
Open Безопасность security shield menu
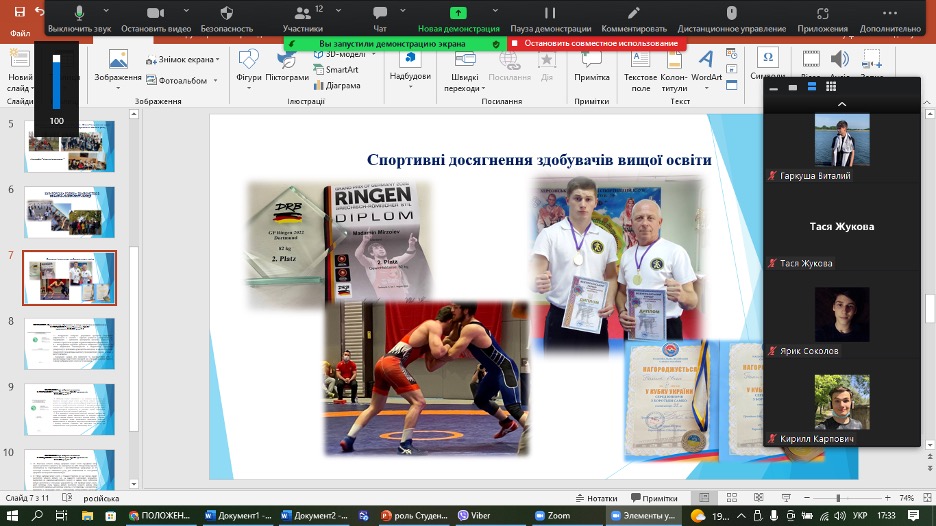tap(227, 19)
